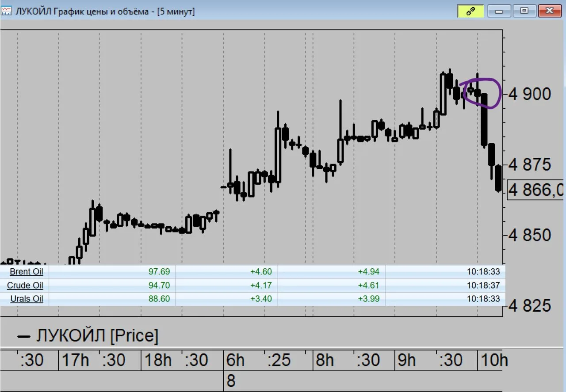Viewport: 566px width, 392px height.
Task: Click the 9h time axis label
Action: point(406,361)
